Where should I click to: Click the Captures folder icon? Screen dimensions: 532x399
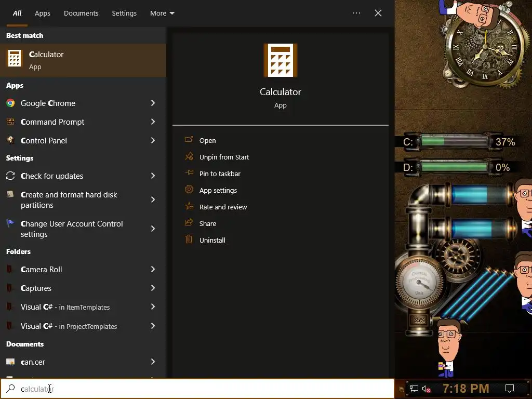10,288
